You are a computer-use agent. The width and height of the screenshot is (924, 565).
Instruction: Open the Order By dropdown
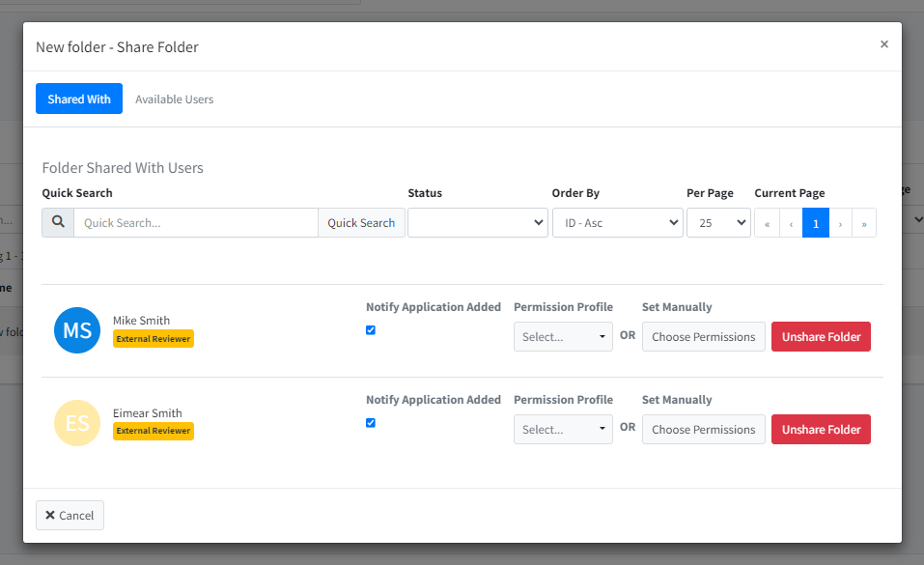click(x=617, y=223)
